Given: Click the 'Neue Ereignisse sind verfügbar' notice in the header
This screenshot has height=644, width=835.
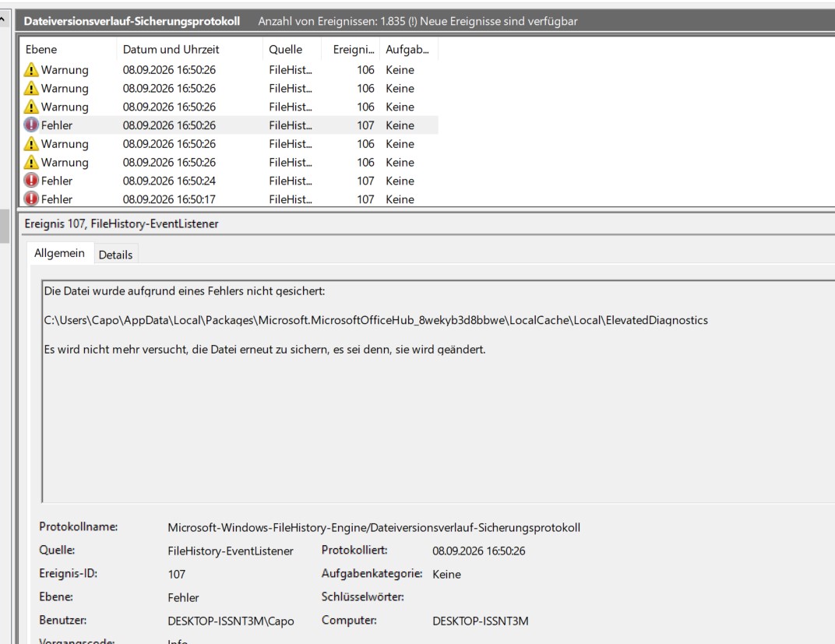Looking at the screenshot, I should pos(499,21).
